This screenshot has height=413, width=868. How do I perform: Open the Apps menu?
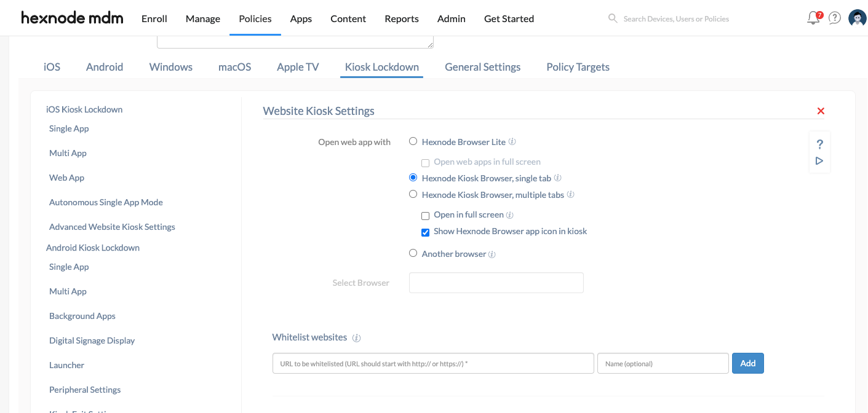(301, 18)
